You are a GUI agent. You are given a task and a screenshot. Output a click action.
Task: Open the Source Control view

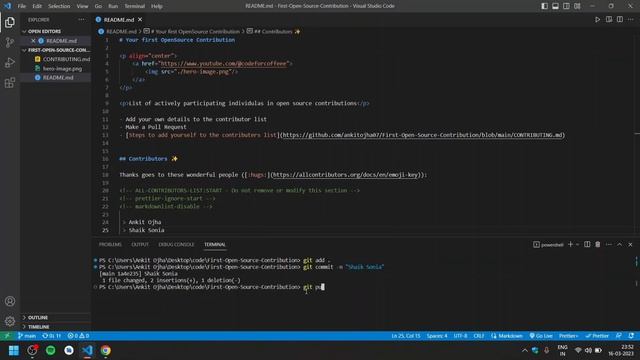(10, 42)
